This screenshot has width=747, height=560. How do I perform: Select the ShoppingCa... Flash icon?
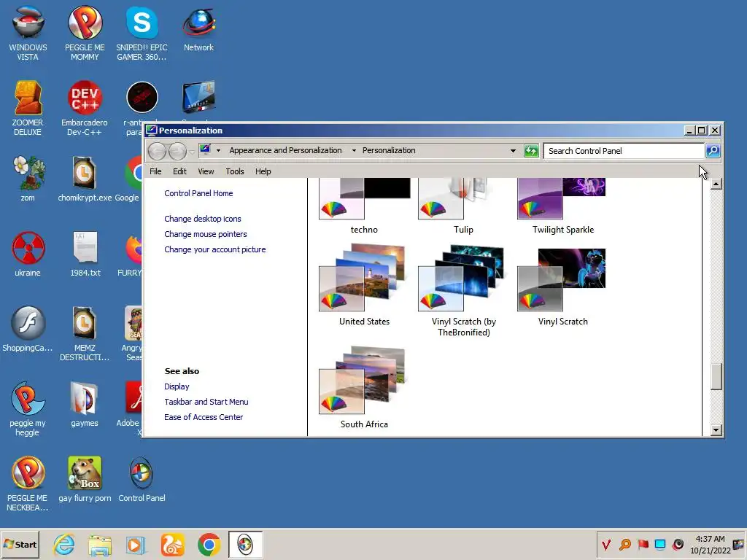coord(28,330)
